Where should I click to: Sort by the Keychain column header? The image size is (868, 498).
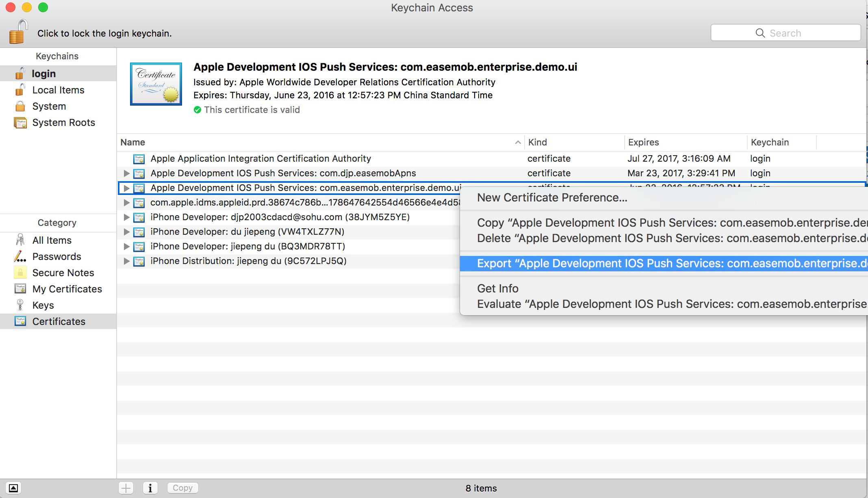(x=781, y=142)
